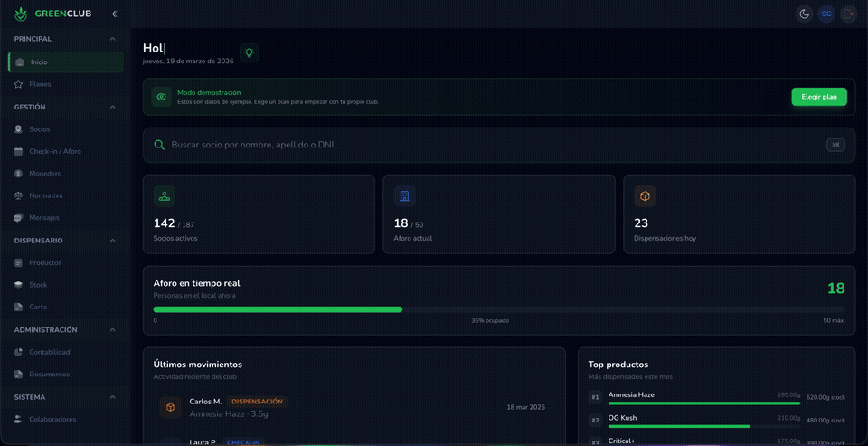
Task: Click the Amnesia Haze progress bar
Action: pos(704,403)
